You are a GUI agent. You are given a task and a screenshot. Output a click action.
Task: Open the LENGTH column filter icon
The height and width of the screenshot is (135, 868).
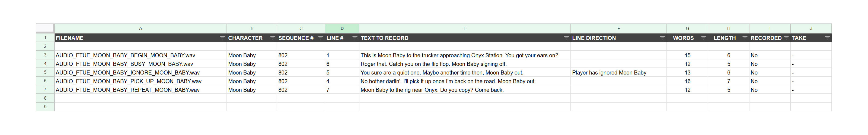point(745,38)
